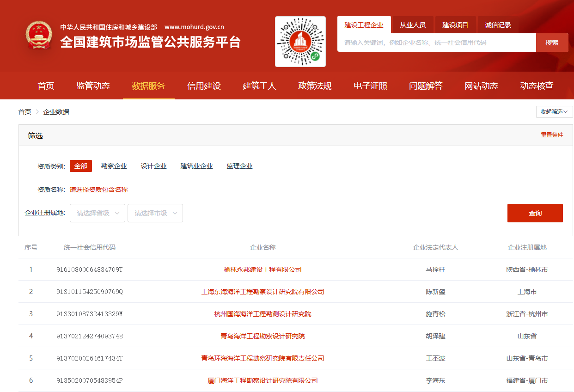This screenshot has height=392, width=574.
Task: Open the 数据服务 navigation menu
Action: coord(148,86)
